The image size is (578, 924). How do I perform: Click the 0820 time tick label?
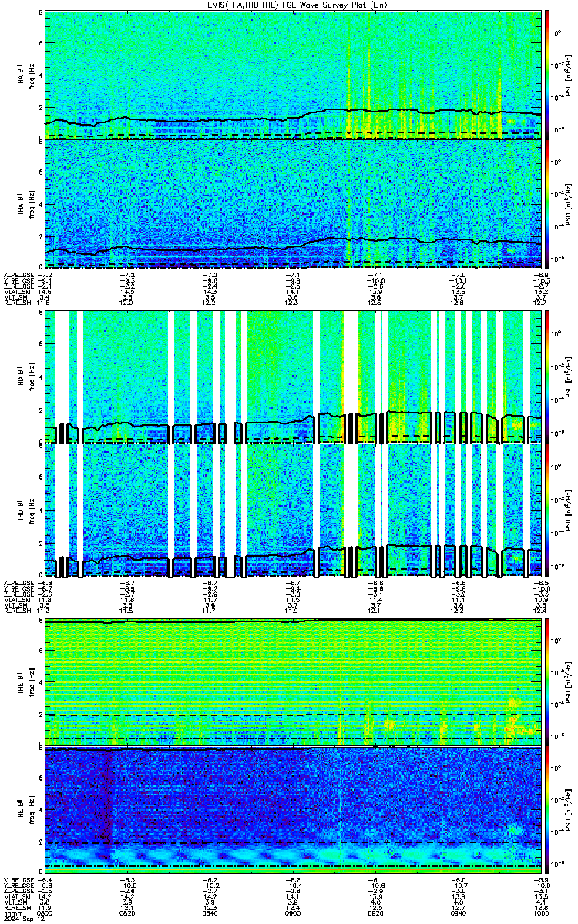point(127,912)
